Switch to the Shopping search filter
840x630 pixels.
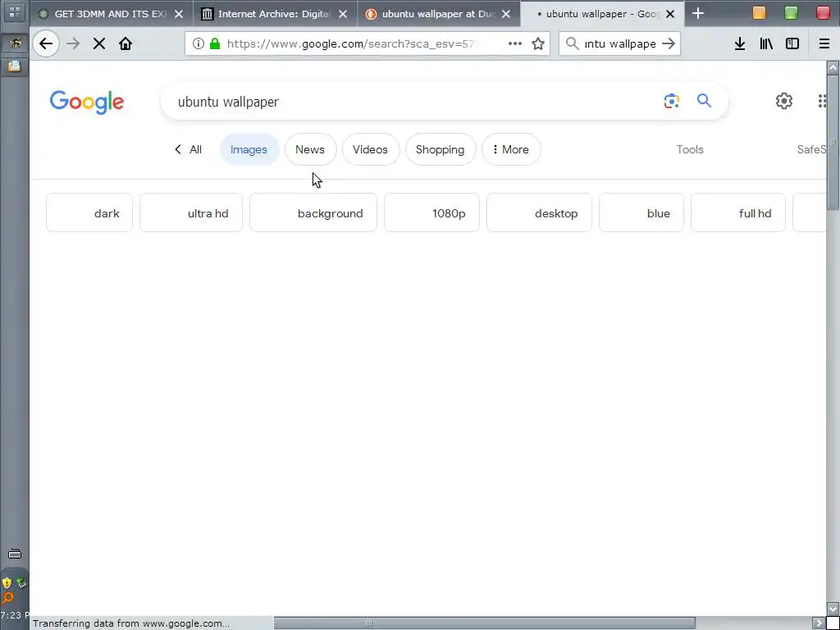point(440,149)
